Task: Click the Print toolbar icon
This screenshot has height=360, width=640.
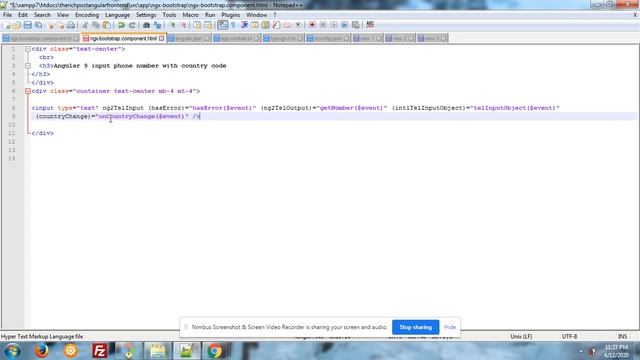Action: [x=71, y=25]
